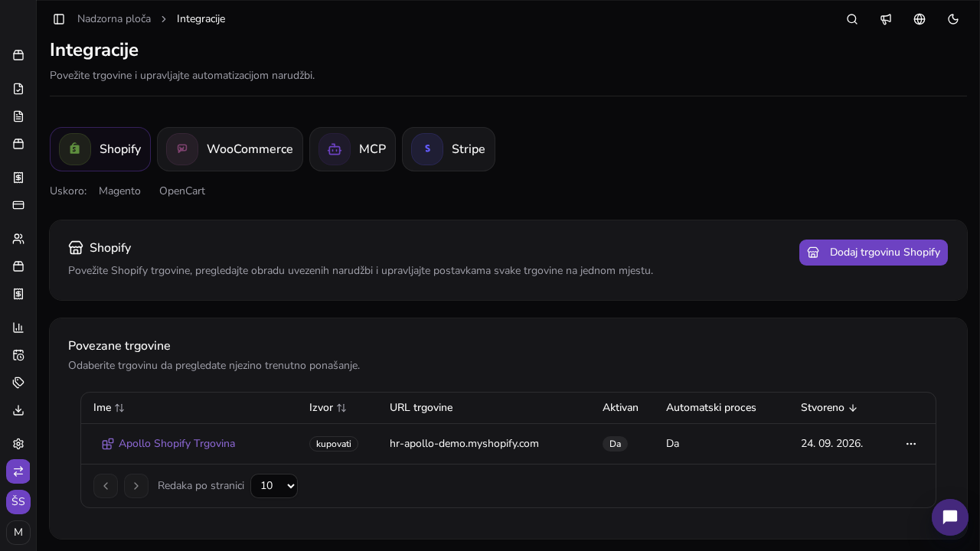980x551 pixels.
Task: Open the language globe menu
Action: [x=920, y=19]
